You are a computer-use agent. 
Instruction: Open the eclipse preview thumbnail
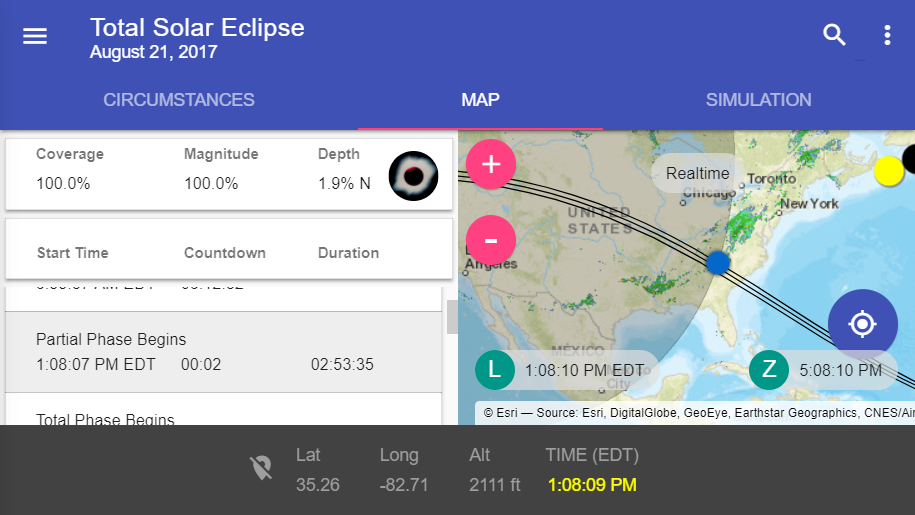(413, 176)
